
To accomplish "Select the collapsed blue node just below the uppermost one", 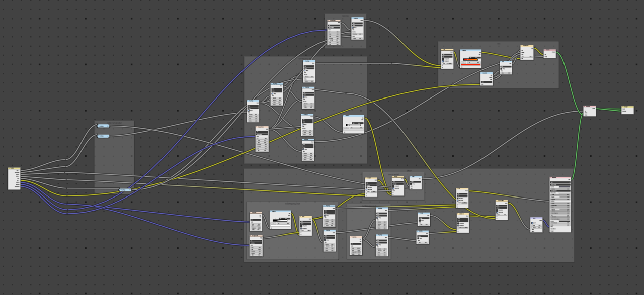I will [x=103, y=136].
